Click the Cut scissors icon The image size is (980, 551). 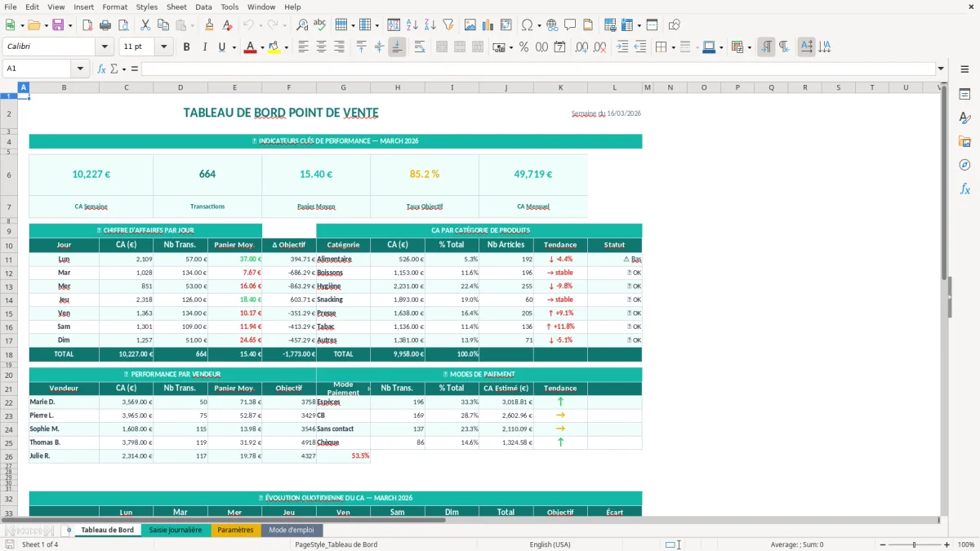coord(145,25)
